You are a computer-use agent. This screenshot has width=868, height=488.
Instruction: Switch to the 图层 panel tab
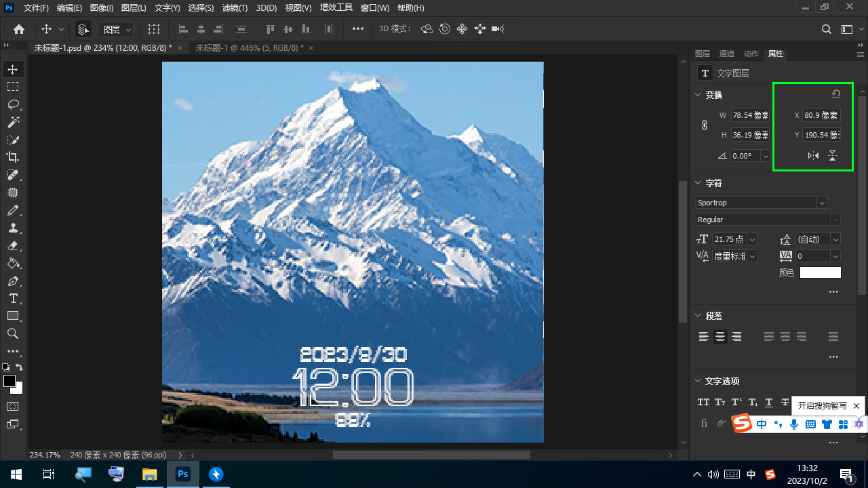[703, 54]
